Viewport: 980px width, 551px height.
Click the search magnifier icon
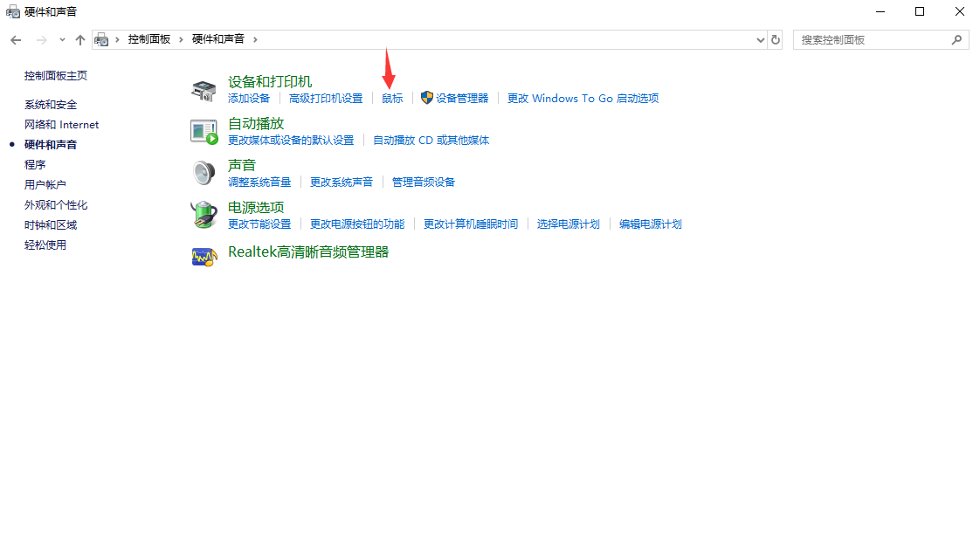click(x=957, y=40)
